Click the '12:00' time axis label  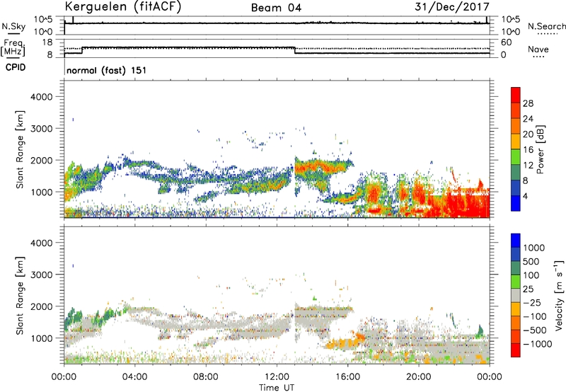click(x=277, y=377)
